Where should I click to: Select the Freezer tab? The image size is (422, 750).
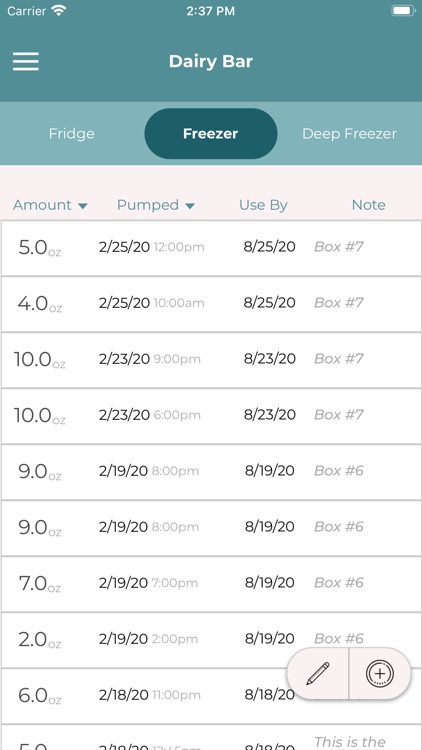pos(211,133)
